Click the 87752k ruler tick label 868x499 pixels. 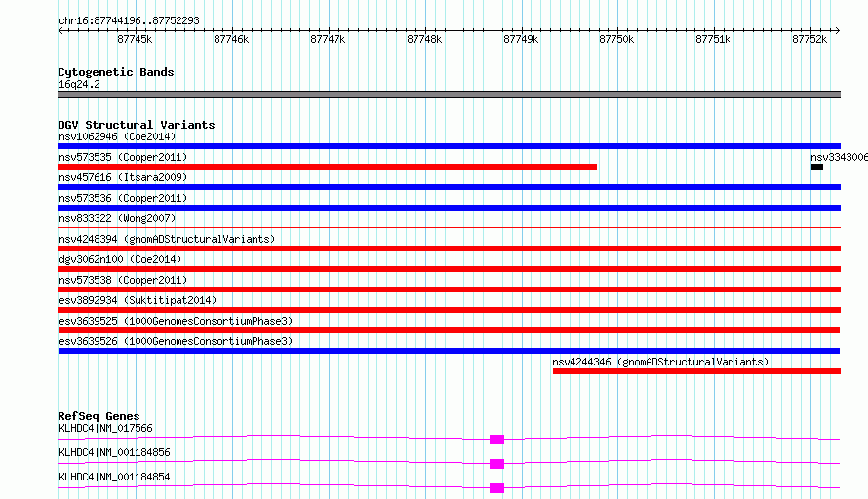pos(809,39)
